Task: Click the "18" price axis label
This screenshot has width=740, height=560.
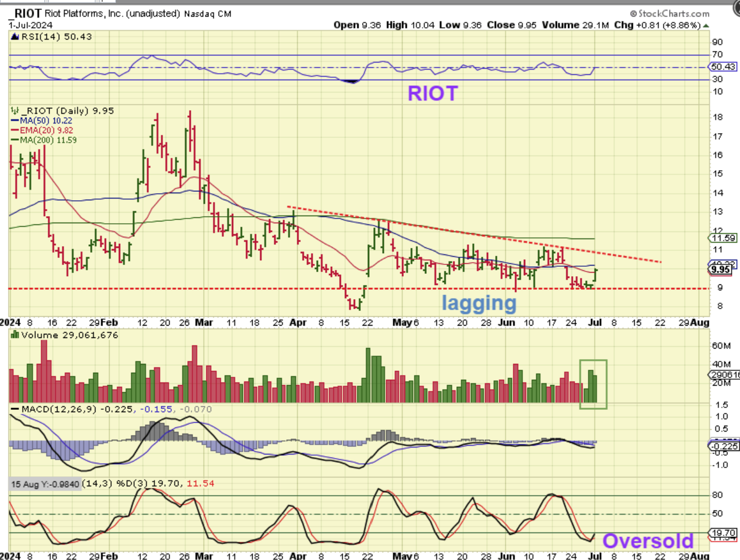Action: pos(717,117)
